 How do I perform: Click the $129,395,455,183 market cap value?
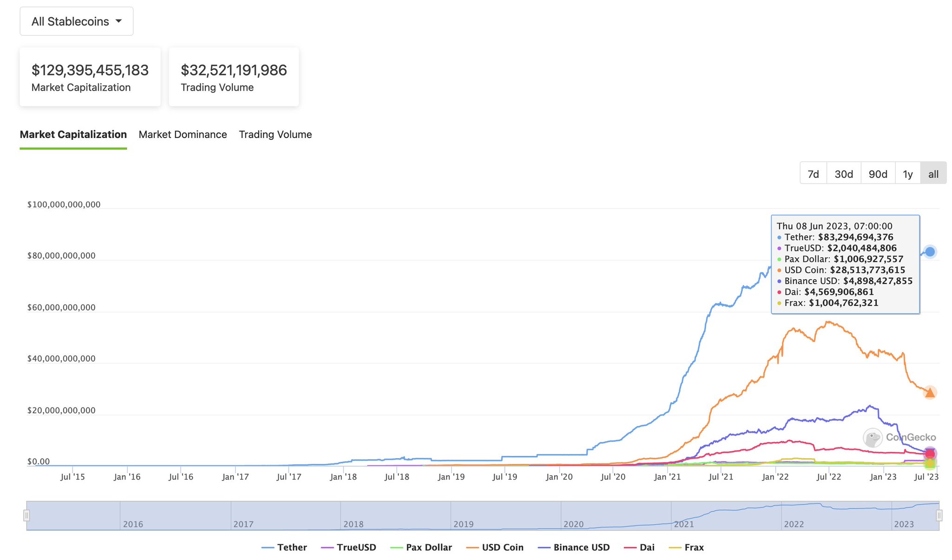click(90, 70)
